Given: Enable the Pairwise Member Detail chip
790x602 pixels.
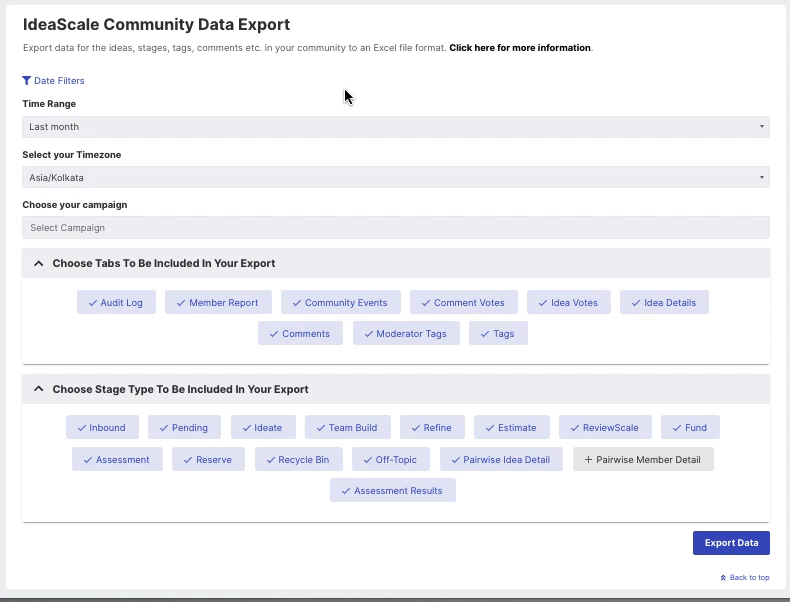Looking at the screenshot, I should click(x=643, y=459).
